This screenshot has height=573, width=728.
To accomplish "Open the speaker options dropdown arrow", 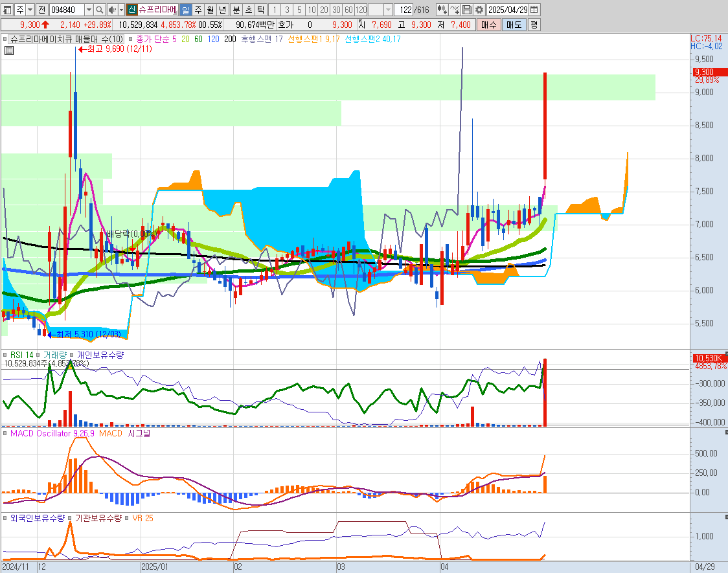I will (121, 10).
